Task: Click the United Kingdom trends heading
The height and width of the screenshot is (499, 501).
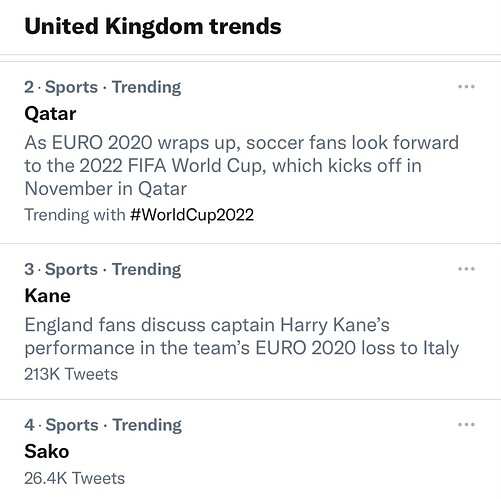Action: (x=153, y=27)
